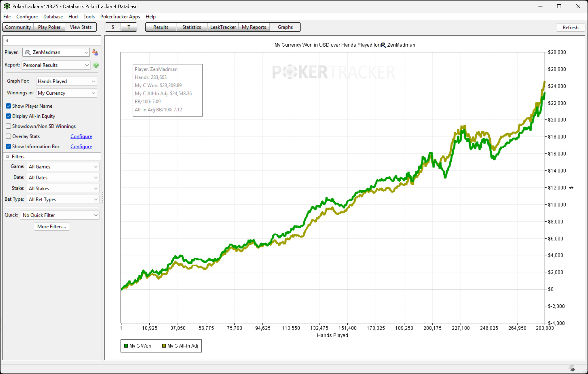Open the Graph For dropdown

click(x=66, y=81)
